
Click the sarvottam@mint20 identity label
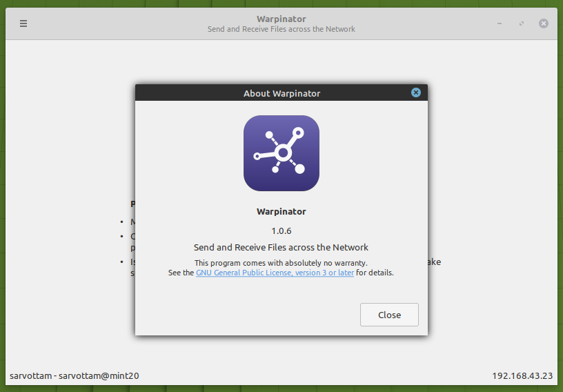pos(75,376)
